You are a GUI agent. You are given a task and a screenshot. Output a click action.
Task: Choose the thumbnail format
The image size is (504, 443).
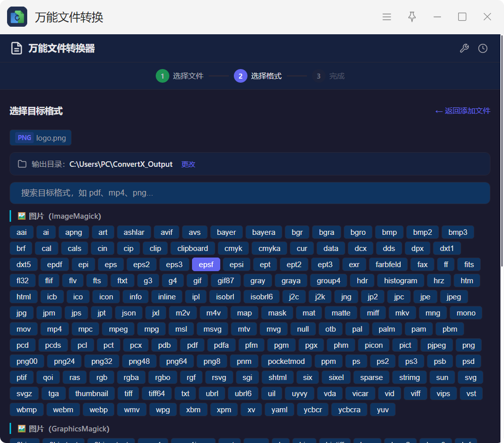(92, 394)
